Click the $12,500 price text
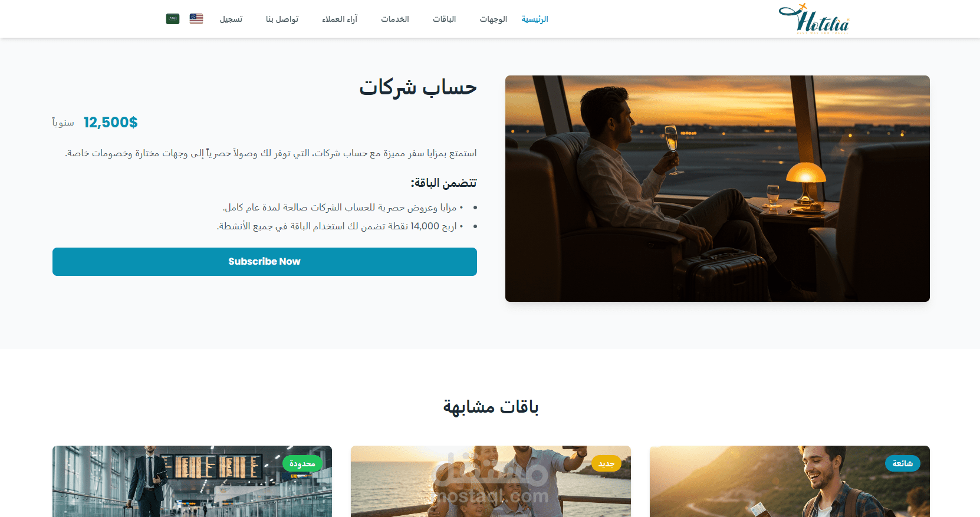The height and width of the screenshot is (517, 980). (x=111, y=123)
